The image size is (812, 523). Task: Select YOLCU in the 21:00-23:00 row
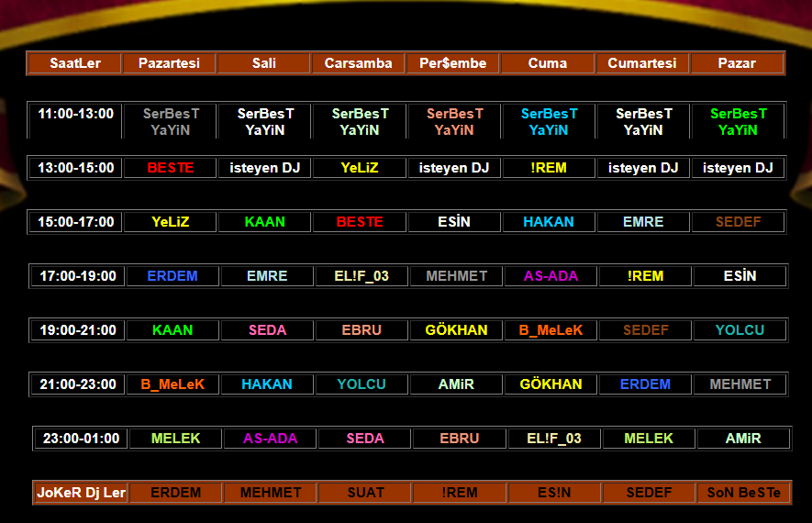click(x=362, y=384)
